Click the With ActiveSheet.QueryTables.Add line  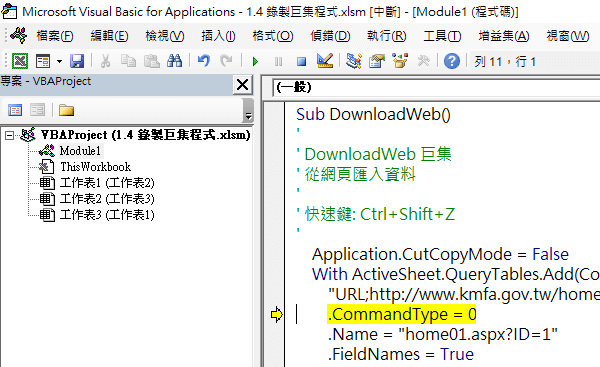pyautogui.click(x=456, y=274)
